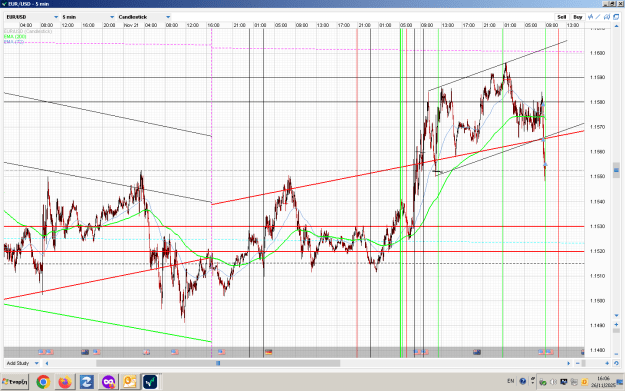Open the chart indicators zigzag icon

coord(590,17)
